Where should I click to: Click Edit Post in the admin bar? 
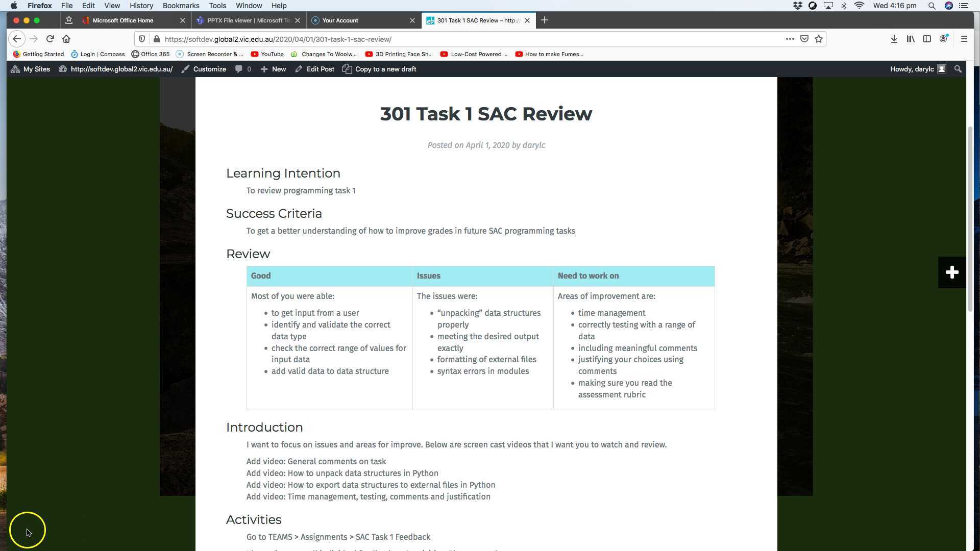(314, 69)
